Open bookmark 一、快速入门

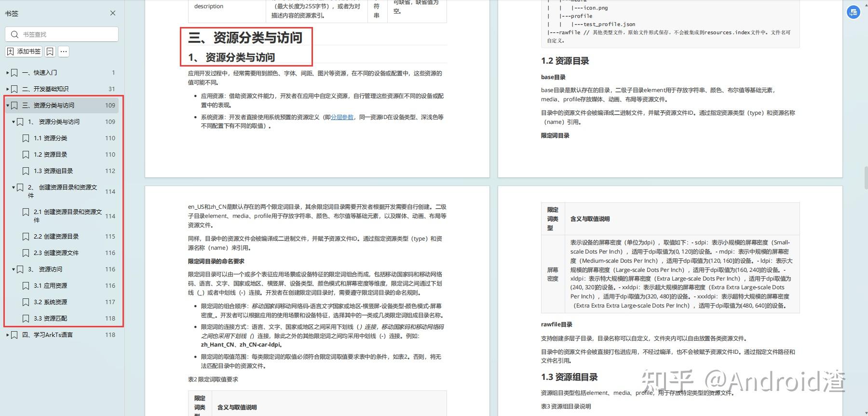[x=40, y=73]
